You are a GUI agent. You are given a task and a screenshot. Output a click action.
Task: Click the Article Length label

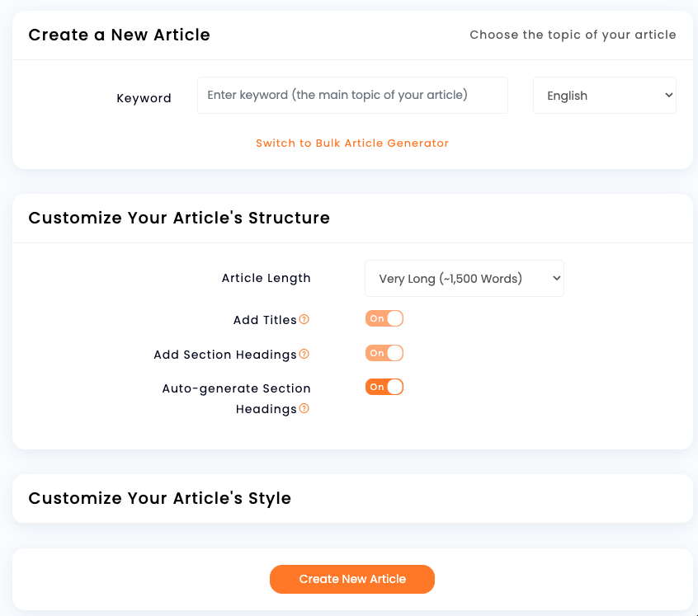(266, 278)
